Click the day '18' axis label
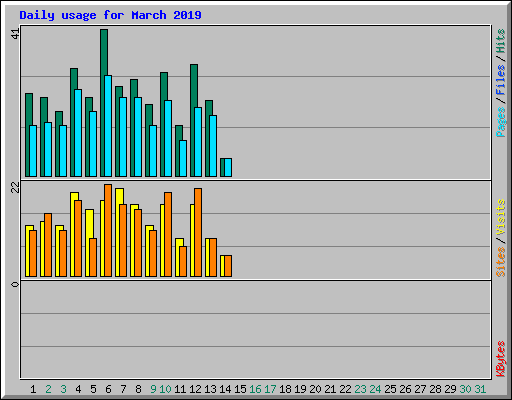The width and height of the screenshot is (512, 400). [x=285, y=389]
